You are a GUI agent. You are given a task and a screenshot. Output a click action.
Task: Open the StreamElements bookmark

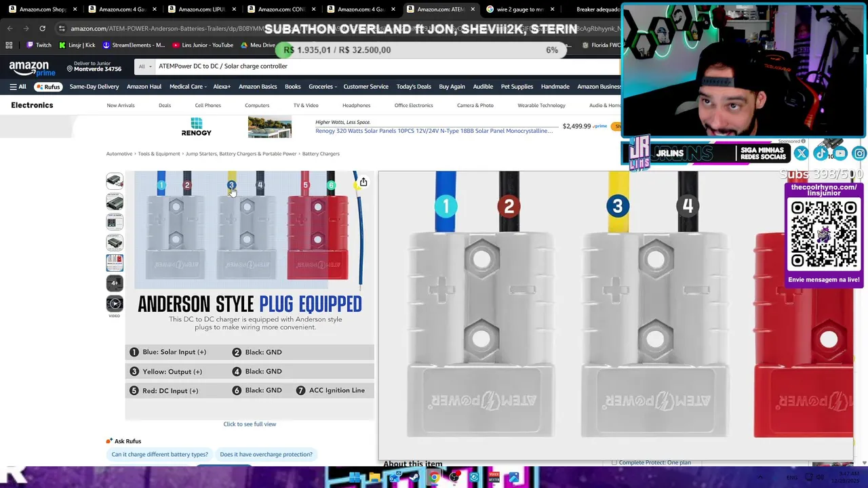pos(134,45)
